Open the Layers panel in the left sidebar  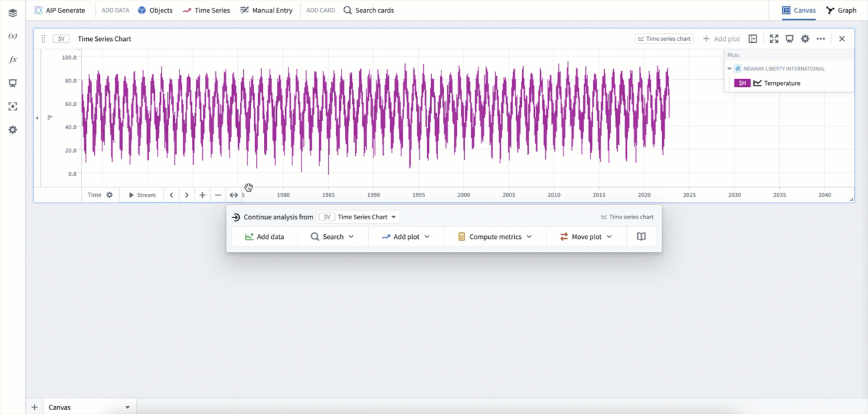pyautogui.click(x=12, y=12)
